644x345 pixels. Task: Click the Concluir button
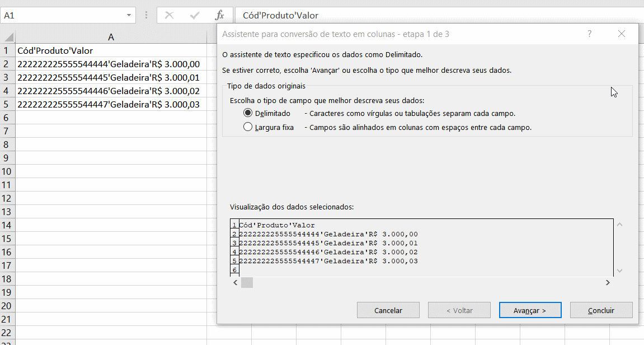tap(601, 310)
